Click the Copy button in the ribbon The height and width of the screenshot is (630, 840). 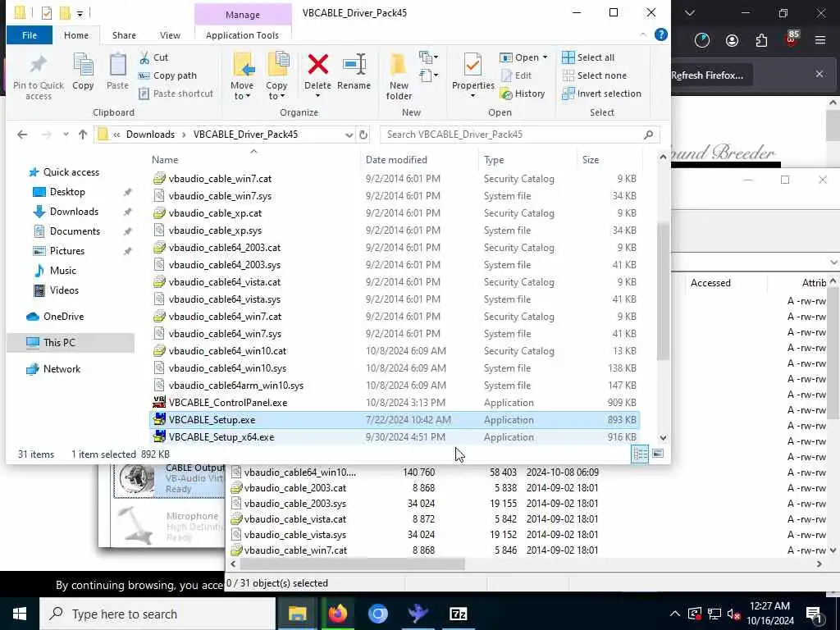(x=83, y=72)
